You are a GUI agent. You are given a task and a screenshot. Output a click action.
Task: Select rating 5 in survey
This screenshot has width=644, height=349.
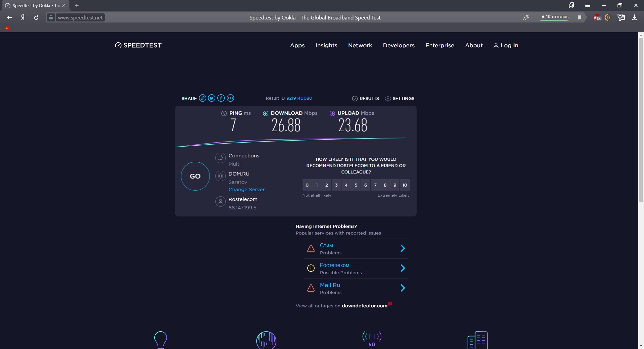pyautogui.click(x=356, y=185)
